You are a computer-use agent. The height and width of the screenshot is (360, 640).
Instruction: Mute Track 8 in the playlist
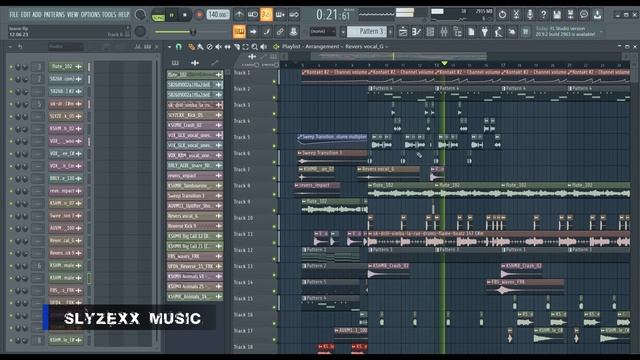point(274,194)
